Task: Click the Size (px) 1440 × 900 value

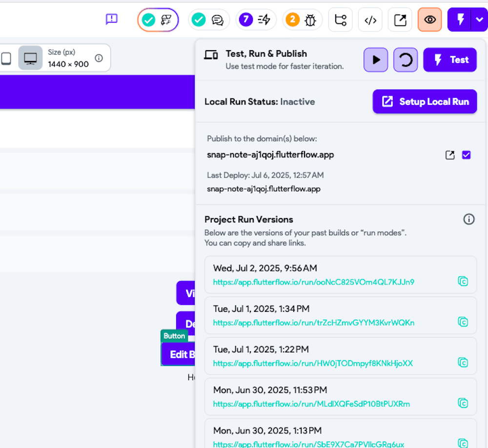Action: (x=68, y=64)
